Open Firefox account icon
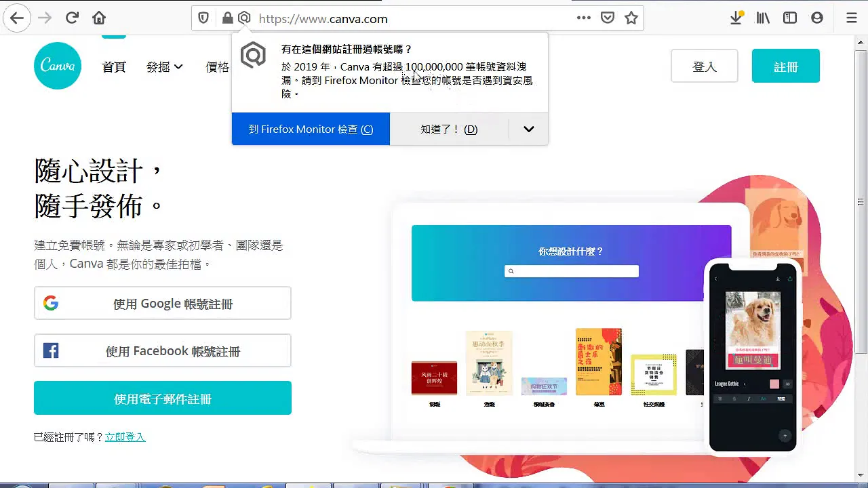This screenshot has width=868, height=488. point(817,18)
